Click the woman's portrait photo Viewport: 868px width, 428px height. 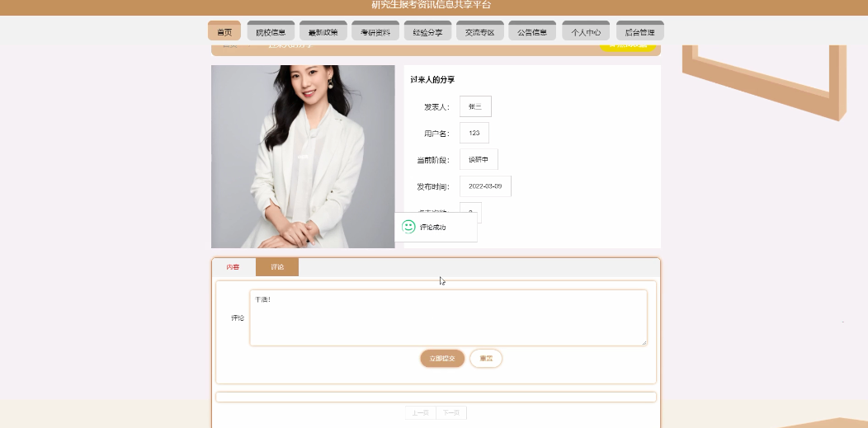[303, 157]
